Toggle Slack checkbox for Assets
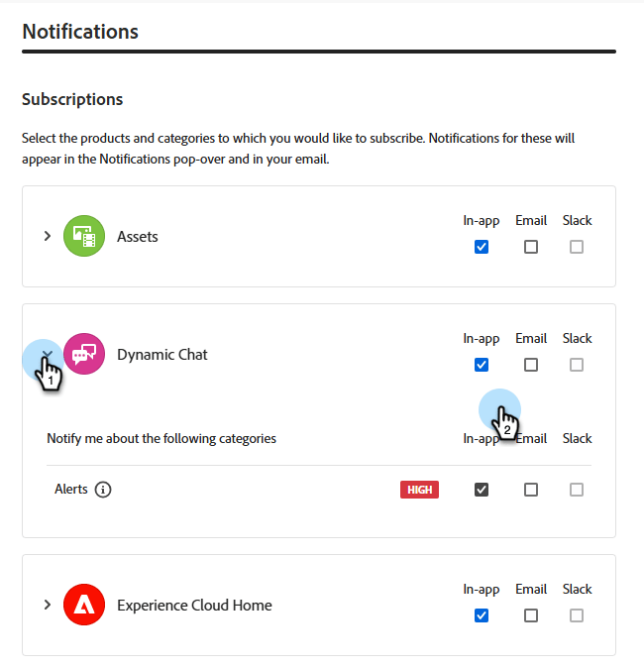Screen dimensions: 644x669 [x=577, y=247]
